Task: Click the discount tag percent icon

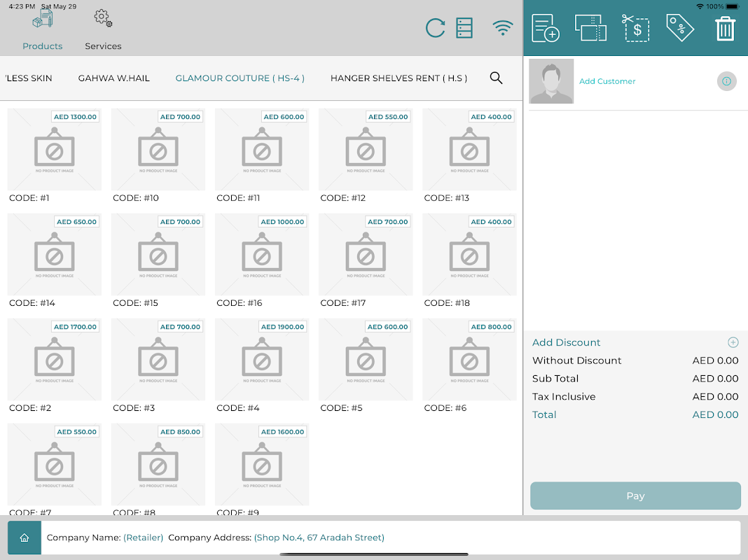Action: (680, 28)
